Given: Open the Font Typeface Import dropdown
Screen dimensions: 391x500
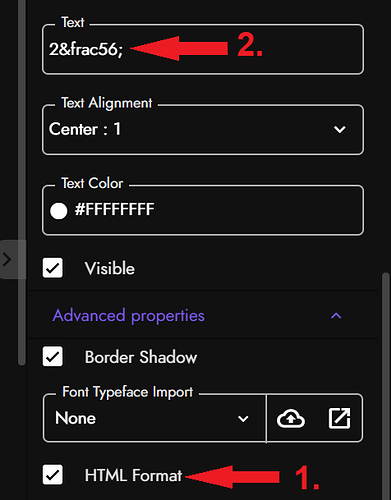Looking at the screenshot, I should tap(155, 418).
